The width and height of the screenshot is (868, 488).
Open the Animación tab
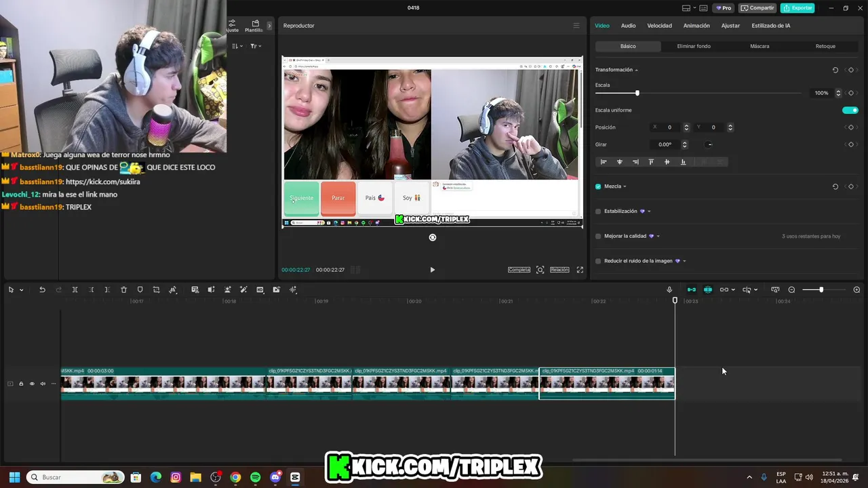tap(696, 26)
